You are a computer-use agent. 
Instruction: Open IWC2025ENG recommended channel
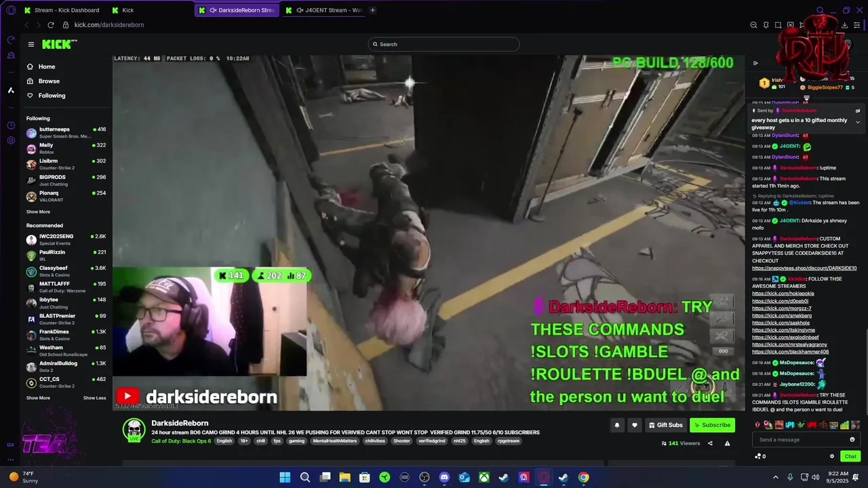pyautogui.click(x=66, y=239)
